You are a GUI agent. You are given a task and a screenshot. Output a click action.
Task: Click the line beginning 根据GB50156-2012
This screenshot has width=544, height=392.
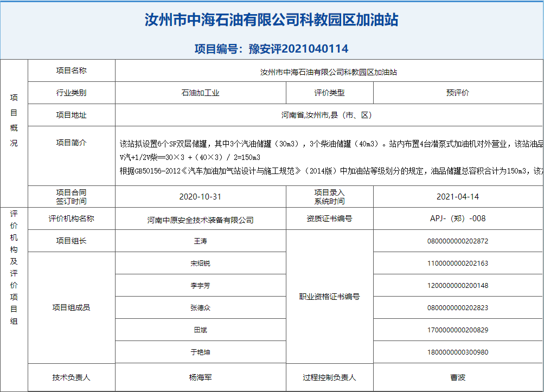click(331, 171)
